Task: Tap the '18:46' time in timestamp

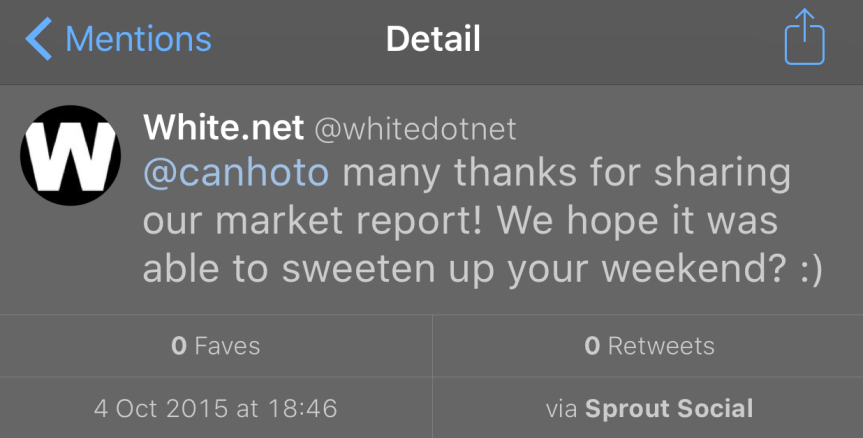Action: [306, 408]
